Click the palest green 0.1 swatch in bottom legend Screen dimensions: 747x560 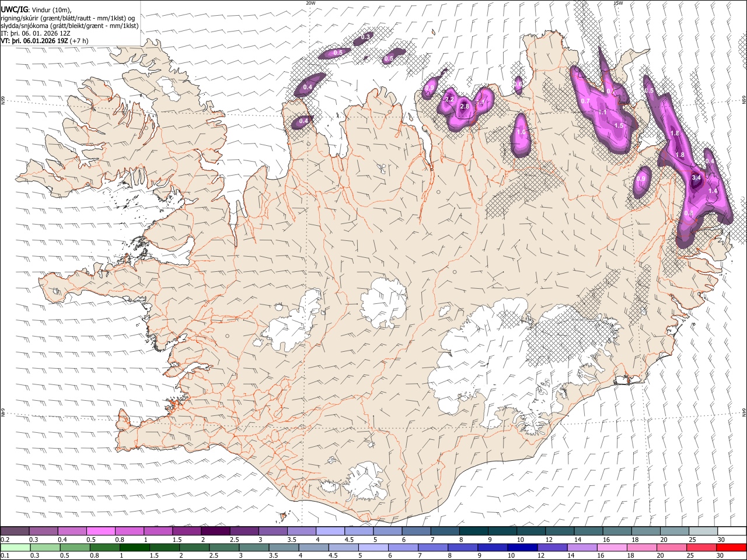pos(15,547)
